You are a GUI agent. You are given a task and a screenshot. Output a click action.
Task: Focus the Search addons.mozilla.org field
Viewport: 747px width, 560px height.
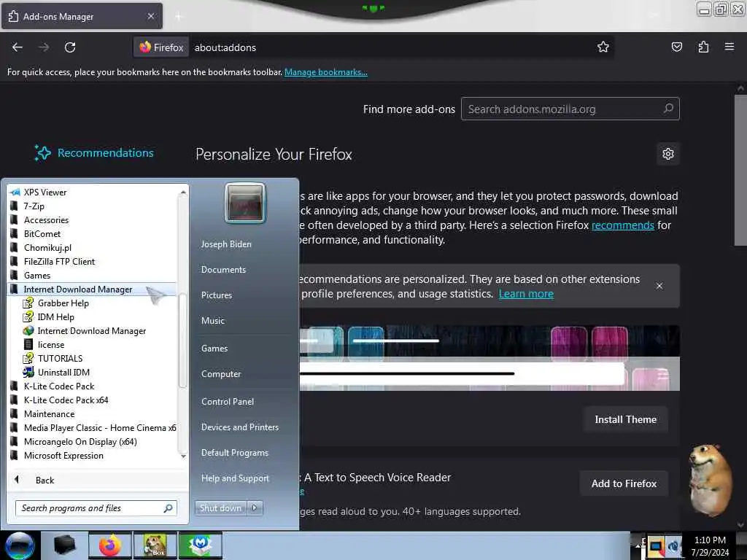[x=570, y=109]
